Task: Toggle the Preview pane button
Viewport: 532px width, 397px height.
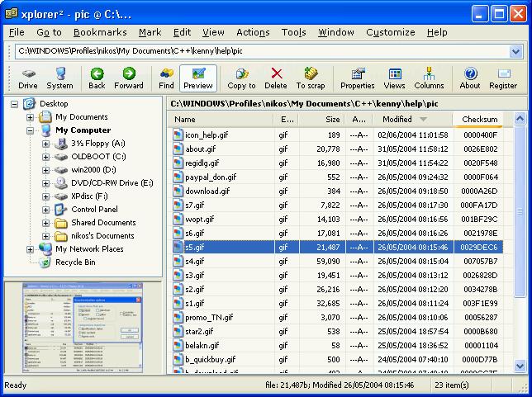Action: (x=198, y=78)
